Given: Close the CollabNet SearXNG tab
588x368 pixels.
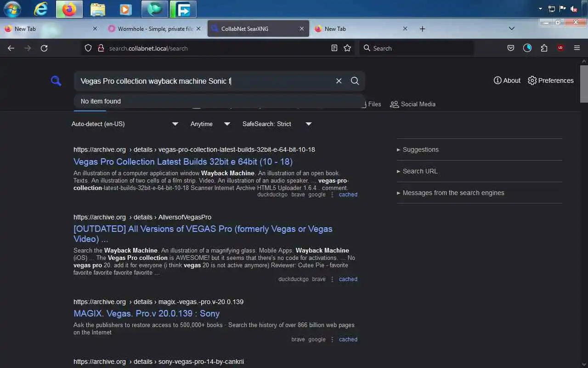Looking at the screenshot, I should pos(302,29).
